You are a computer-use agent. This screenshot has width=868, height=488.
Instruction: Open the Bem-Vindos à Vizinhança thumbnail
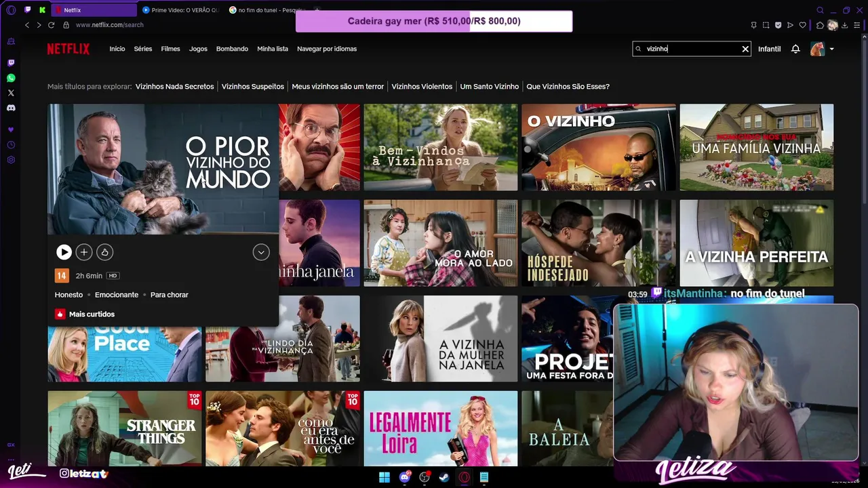coord(441,147)
